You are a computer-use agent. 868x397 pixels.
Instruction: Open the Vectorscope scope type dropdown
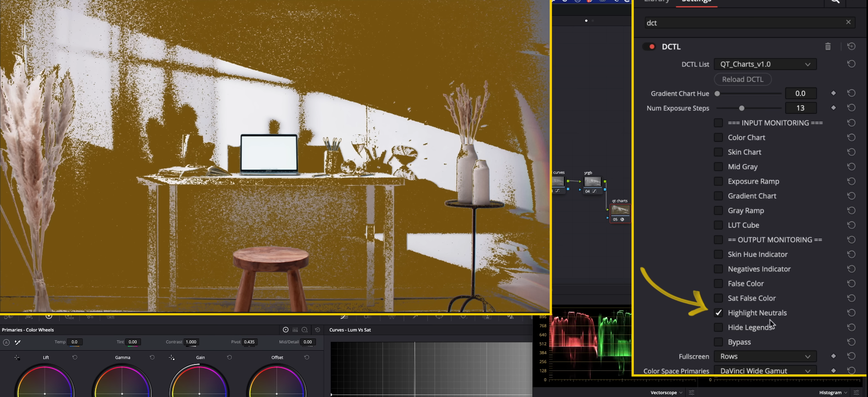[666, 393]
